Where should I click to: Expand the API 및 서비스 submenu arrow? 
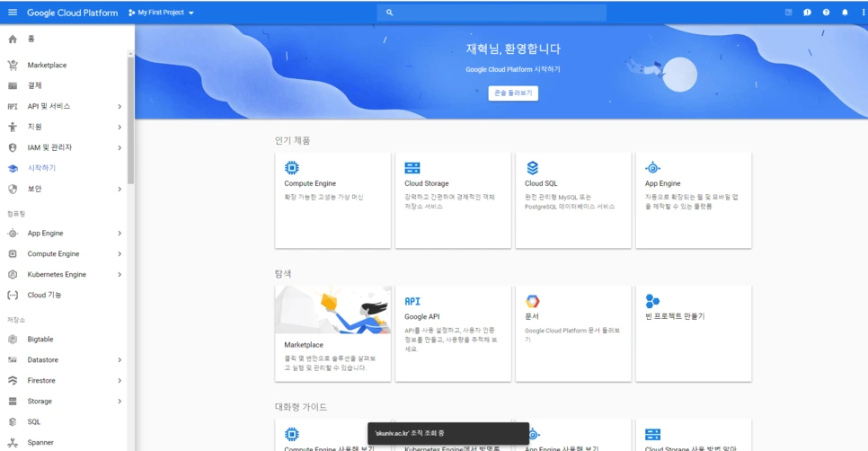coord(120,106)
